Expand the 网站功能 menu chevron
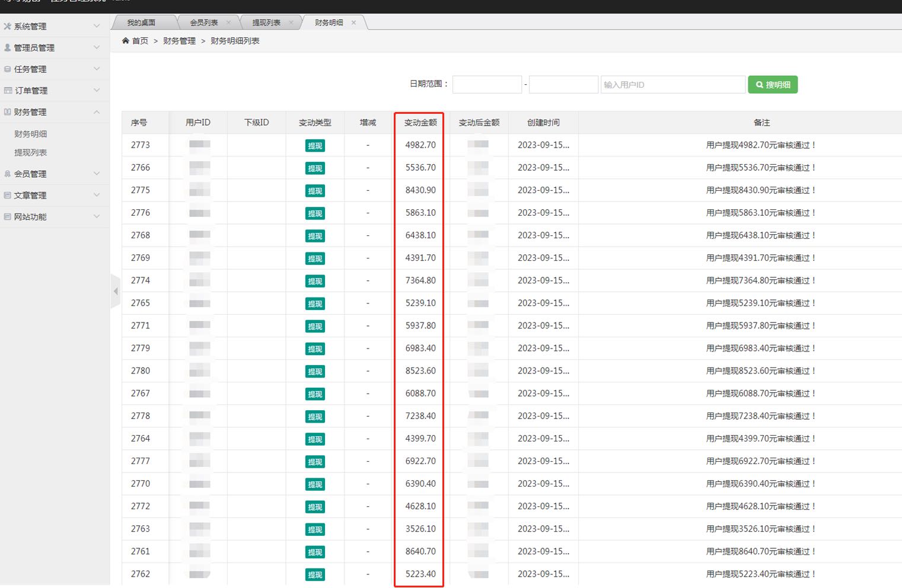Image resolution: width=902 pixels, height=588 pixels. (x=97, y=216)
